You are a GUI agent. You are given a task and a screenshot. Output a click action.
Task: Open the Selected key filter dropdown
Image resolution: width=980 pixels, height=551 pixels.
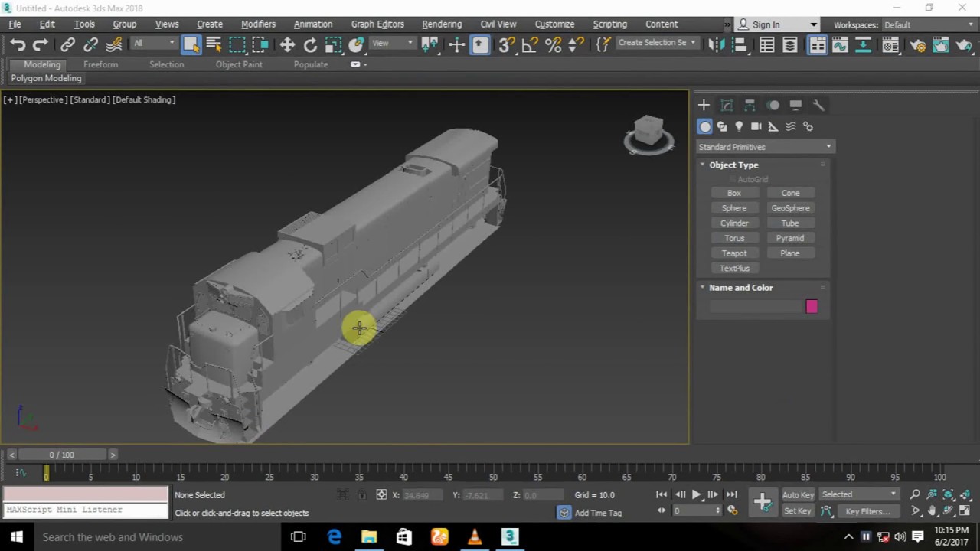[859, 494]
